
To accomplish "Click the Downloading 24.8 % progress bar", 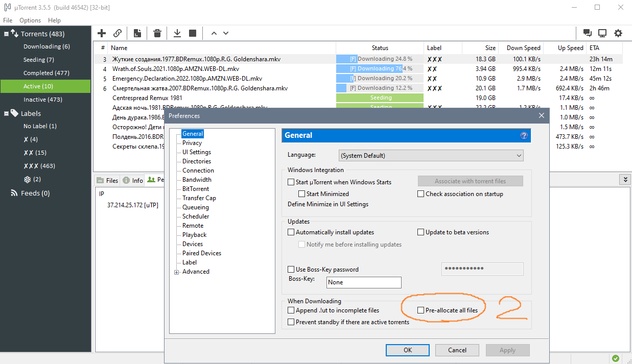I will coord(380,59).
